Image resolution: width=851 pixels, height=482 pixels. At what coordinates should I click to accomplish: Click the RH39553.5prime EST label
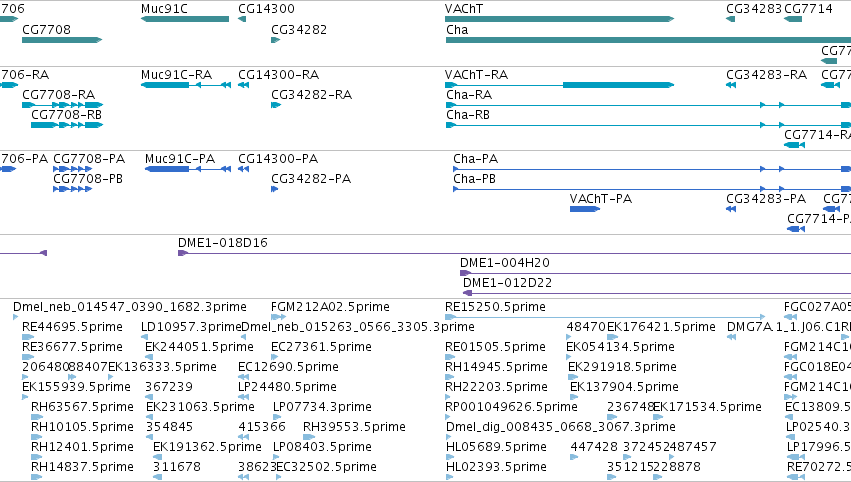point(354,427)
